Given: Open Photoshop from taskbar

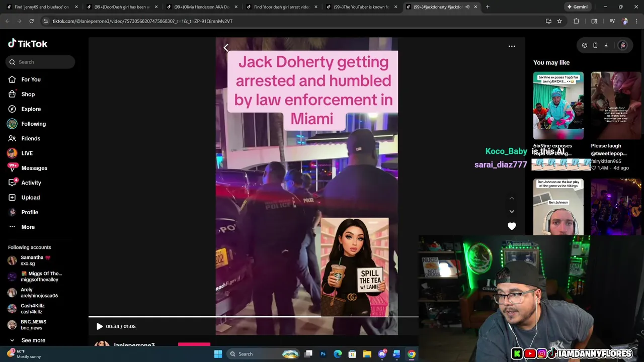Looking at the screenshot, I should pyautogui.click(x=323, y=354).
